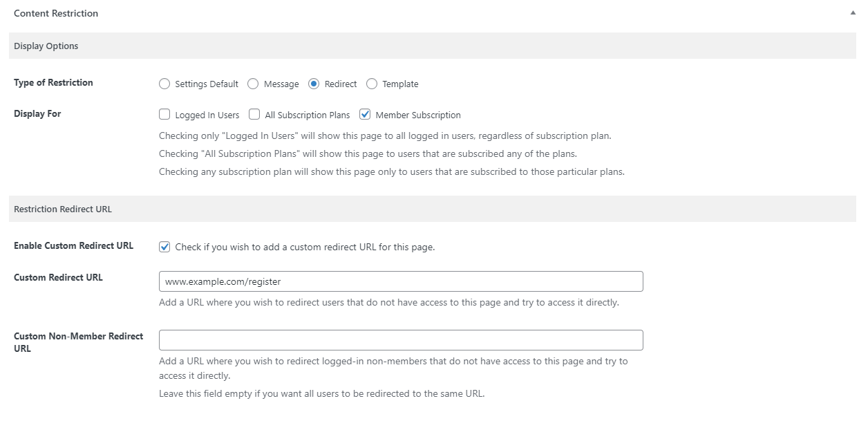
Task: Click the Display Options section header
Action: click(46, 46)
